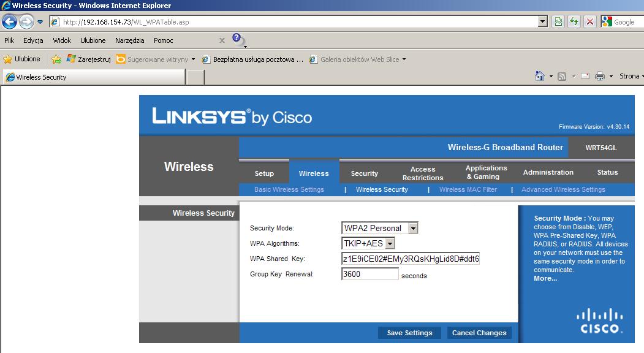Open the Access Restrictions tab

pyautogui.click(x=423, y=173)
